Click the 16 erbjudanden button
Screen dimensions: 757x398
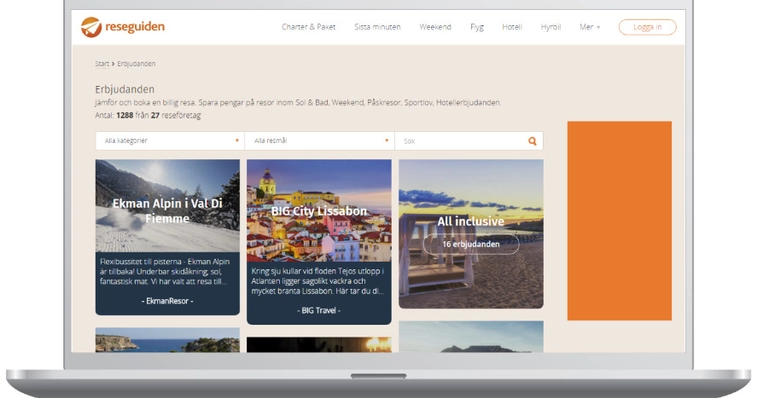(x=471, y=244)
